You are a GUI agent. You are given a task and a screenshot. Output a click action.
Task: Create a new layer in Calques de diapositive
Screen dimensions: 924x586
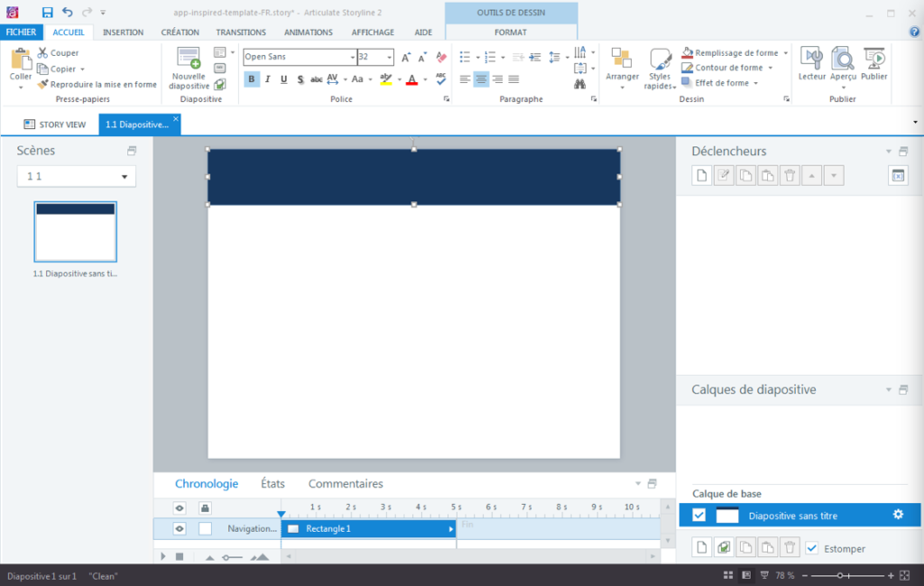tap(701, 546)
